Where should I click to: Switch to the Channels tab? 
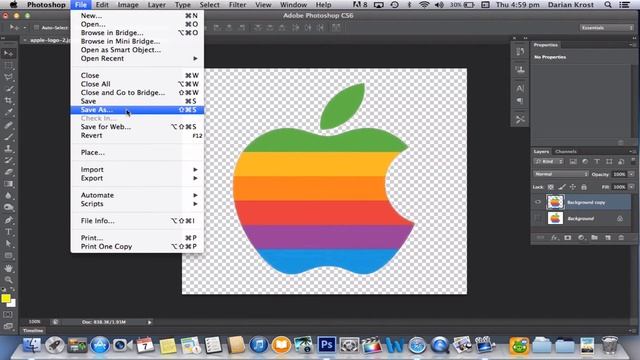565,151
